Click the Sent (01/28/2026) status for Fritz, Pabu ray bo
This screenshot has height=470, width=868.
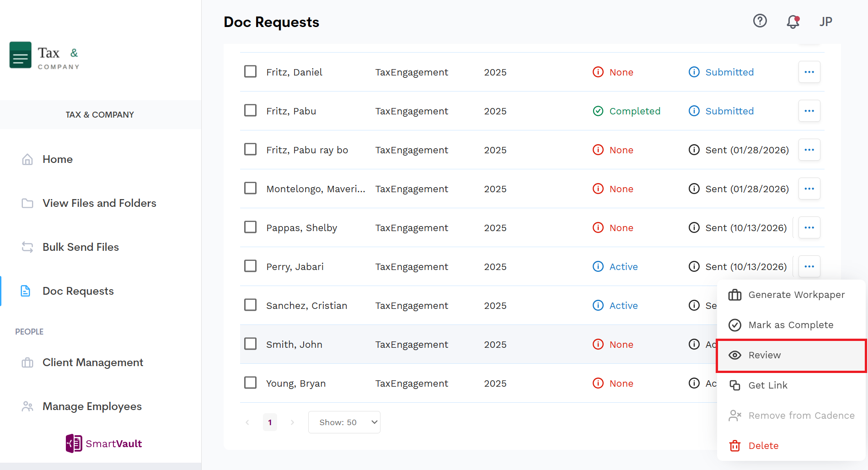pos(747,150)
